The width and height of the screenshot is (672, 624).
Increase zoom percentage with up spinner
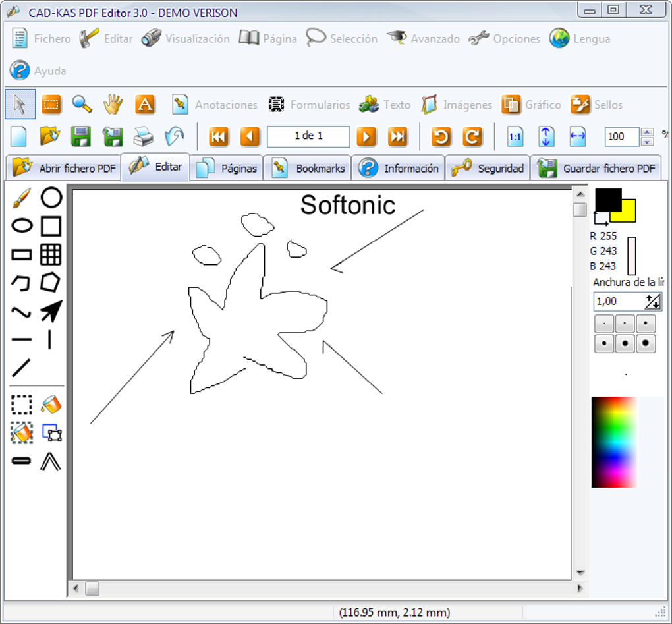(648, 132)
